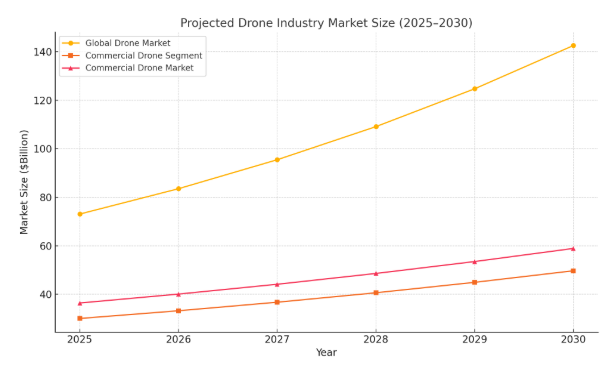
Task: Click red triangle Commercial Drone Market point at 2026
Action: click(x=179, y=294)
